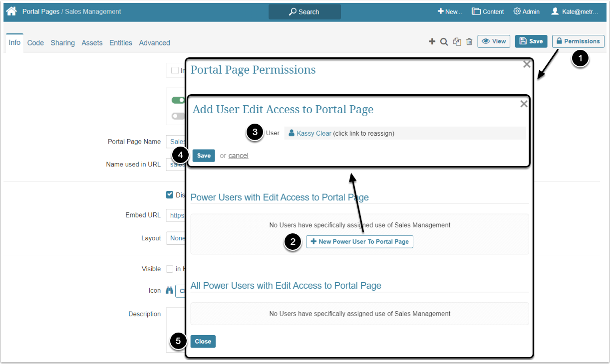Click the plus add icon in toolbar
Viewport: 610px width, 364px height.
(x=432, y=41)
